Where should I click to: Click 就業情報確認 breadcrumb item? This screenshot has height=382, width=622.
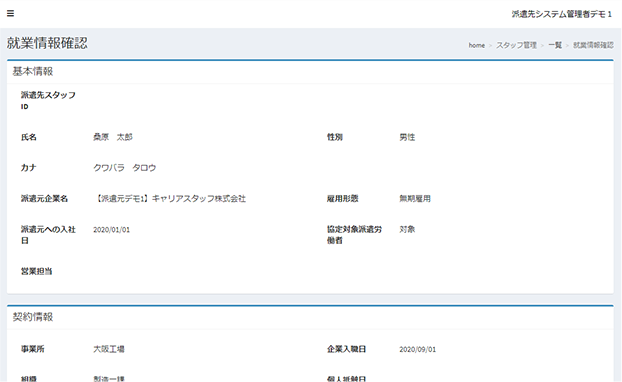click(x=593, y=45)
